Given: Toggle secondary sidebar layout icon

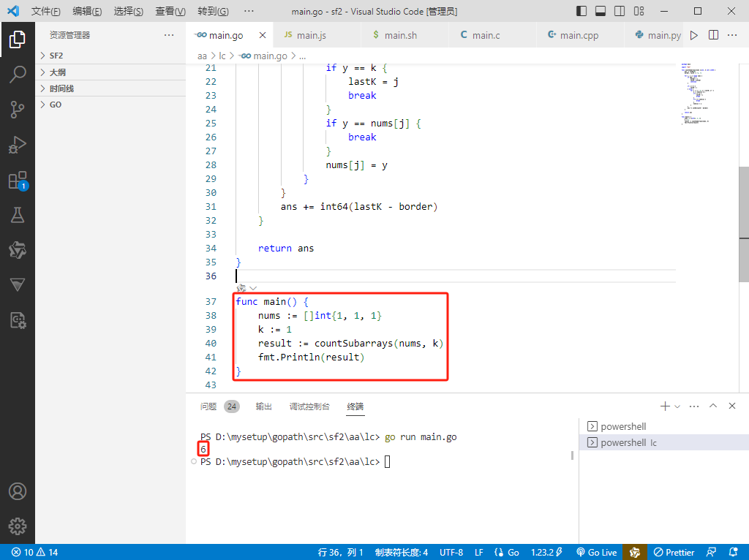Looking at the screenshot, I should point(620,11).
